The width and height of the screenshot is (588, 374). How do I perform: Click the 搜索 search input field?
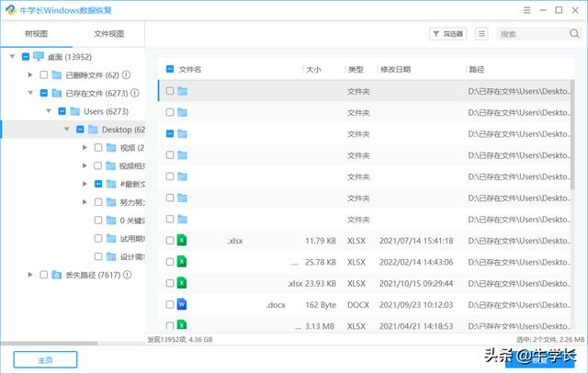click(x=528, y=34)
